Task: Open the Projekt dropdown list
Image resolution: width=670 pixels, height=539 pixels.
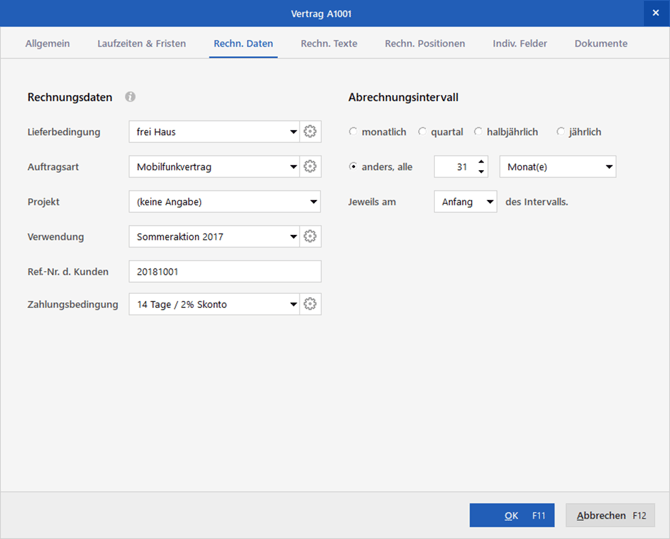Action: pos(314,202)
